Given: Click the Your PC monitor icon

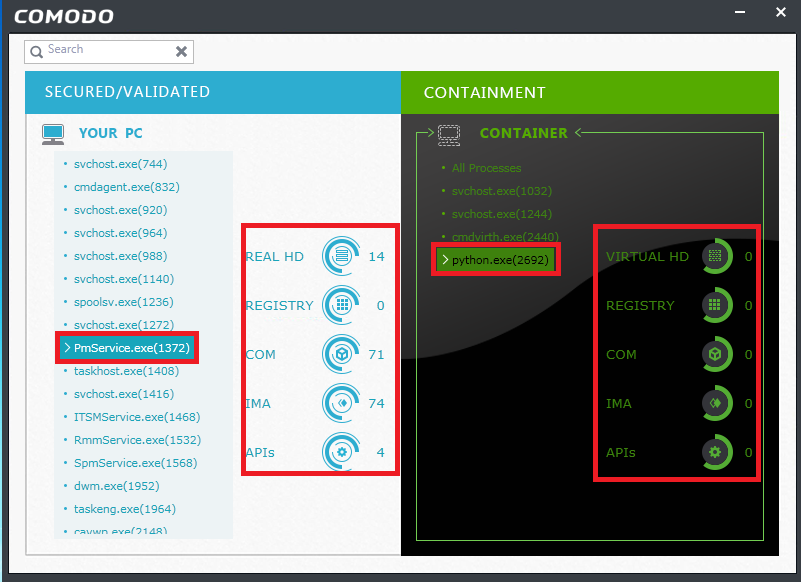Looking at the screenshot, I should [53, 134].
